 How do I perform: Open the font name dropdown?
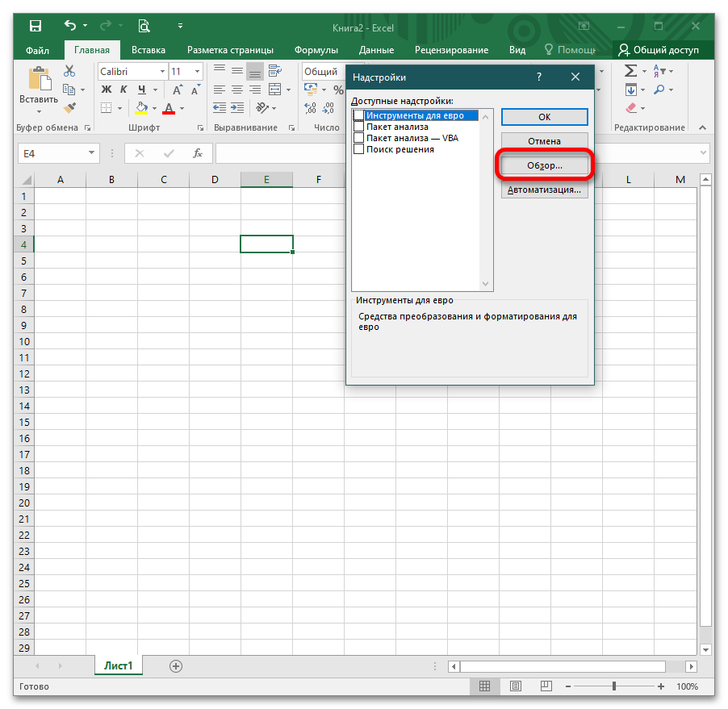162,72
